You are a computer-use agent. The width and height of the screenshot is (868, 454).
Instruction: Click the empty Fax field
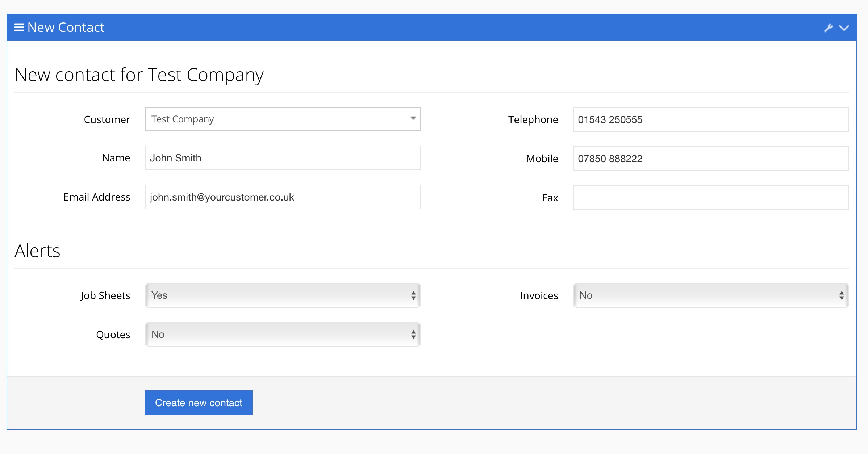[x=710, y=198]
